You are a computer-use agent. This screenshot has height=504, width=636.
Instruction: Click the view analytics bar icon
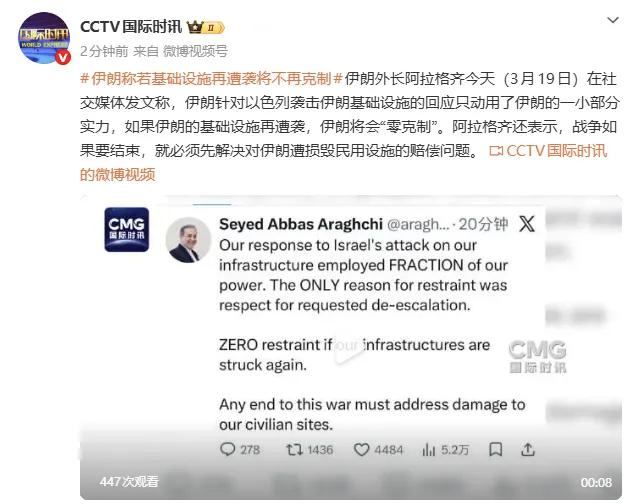click(428, 450)
